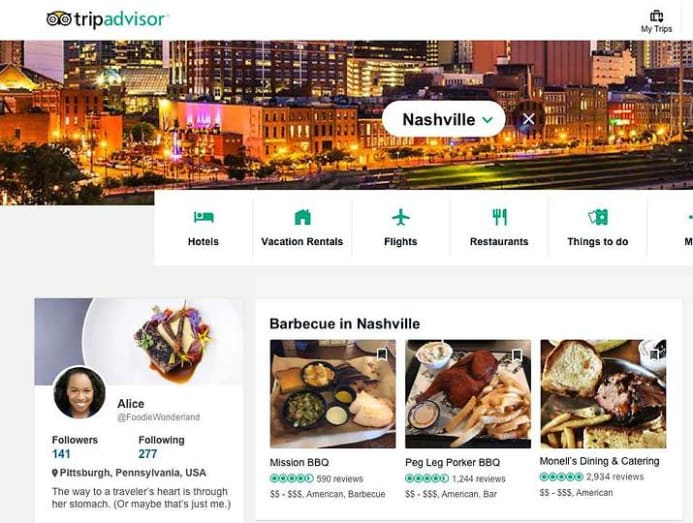Open Monell's Dining & Catering link
Image resolution: width=693 pixels, height=523 pixels.
coord(599,461)
